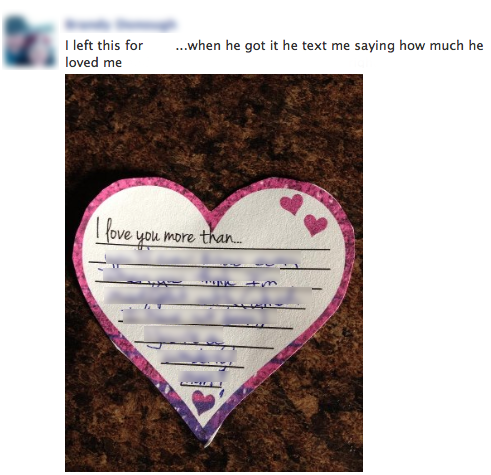The image size is (491, 475).
Task: Click the first blurred handwritten line
Action: pyautogui.click(x=203, y=259)
